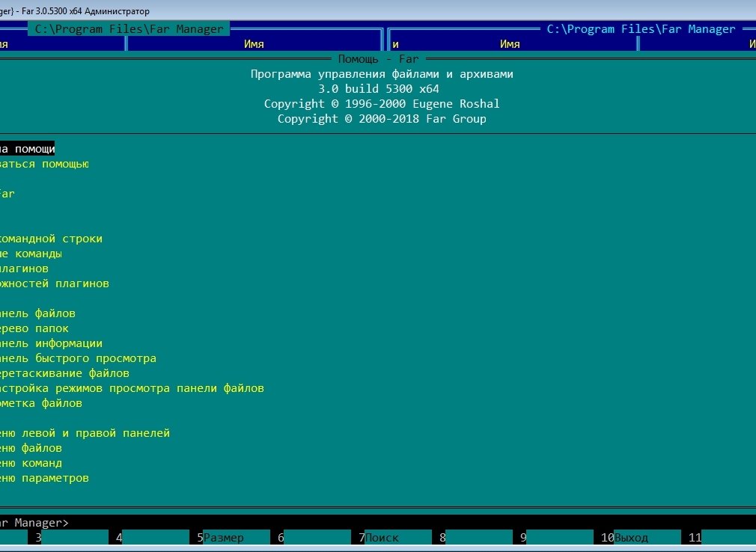Viewport: 756px width, 552px height.
Task: Open the "еню левой и правой панелей" topic
Action: coord(85,432)
